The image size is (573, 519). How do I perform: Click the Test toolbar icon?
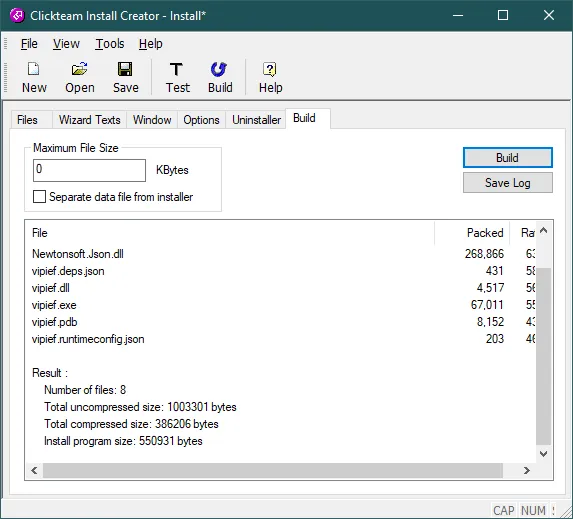(x=177, y=69)
